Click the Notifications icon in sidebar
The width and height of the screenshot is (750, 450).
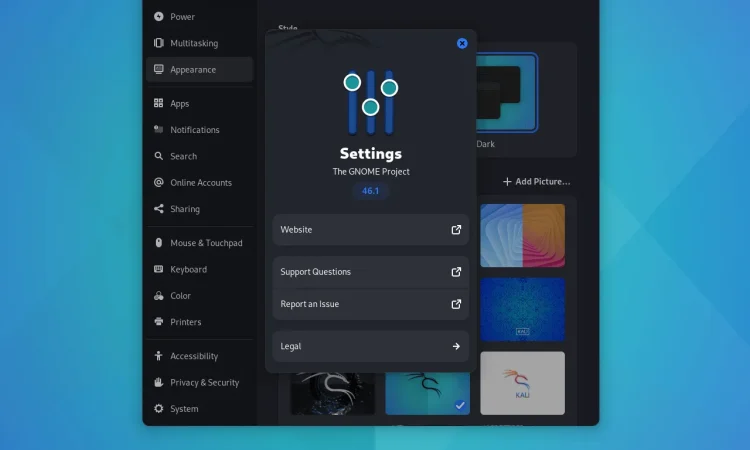coord(159,130)
